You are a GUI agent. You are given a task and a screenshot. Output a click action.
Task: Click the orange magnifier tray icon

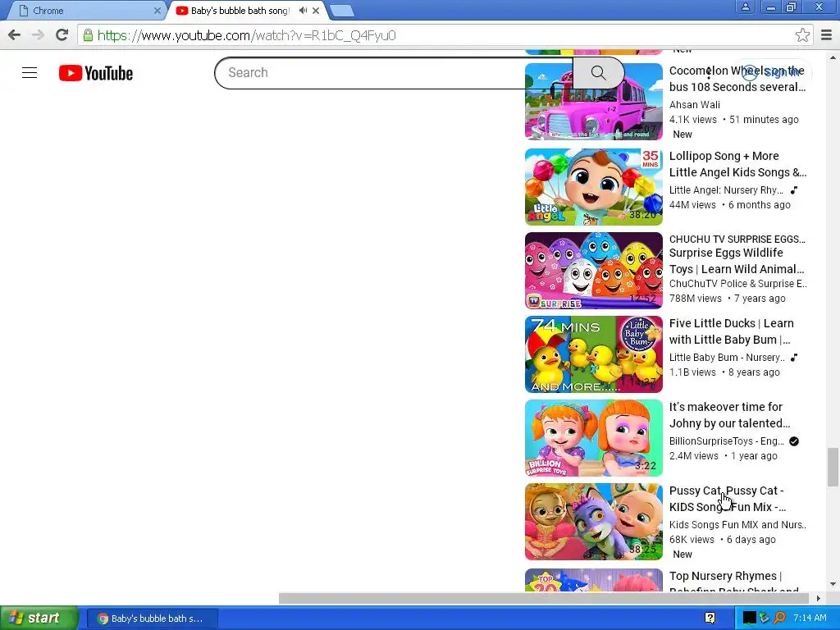(779, 619)
